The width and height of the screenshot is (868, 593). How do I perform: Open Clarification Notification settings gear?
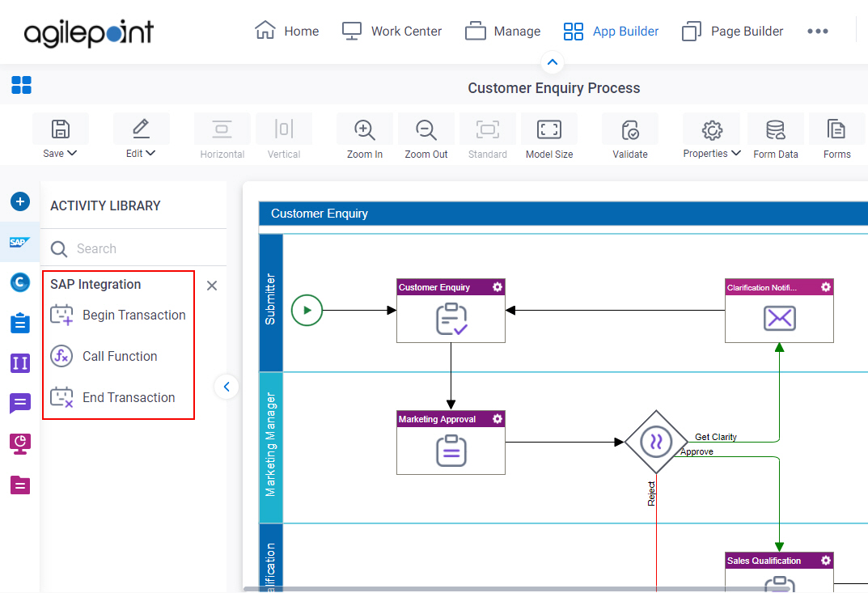pyautogui.click(x=825, y=287)
